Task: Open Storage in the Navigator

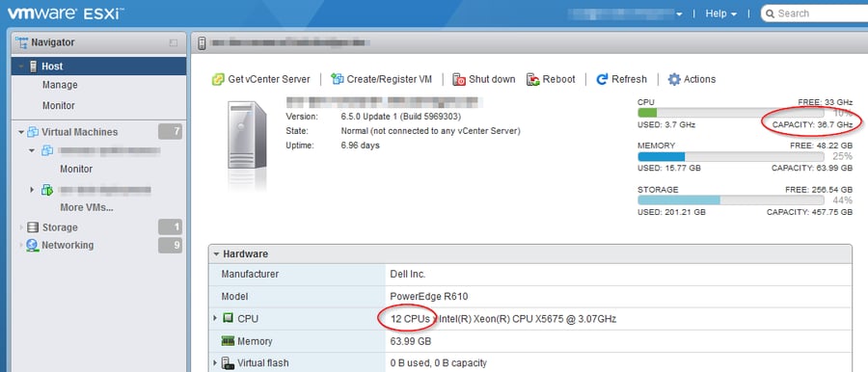Action: (60, 227)
